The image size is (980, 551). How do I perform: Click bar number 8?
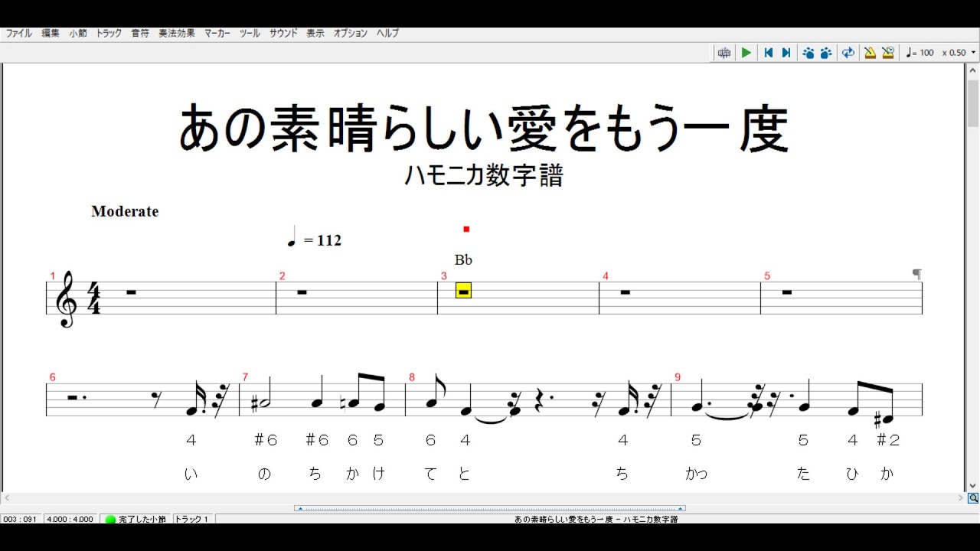click(x=412, y=377)
